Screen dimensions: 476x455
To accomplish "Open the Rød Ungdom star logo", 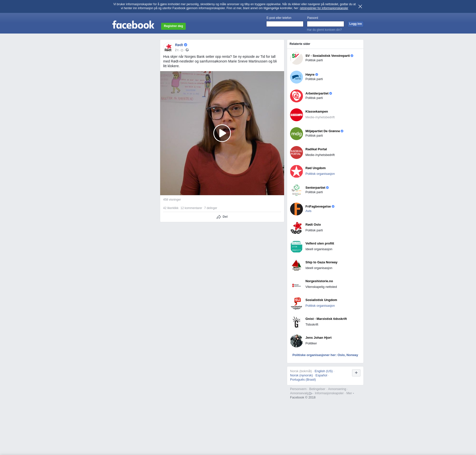I will pyautogui.click(x=297, y=171).
